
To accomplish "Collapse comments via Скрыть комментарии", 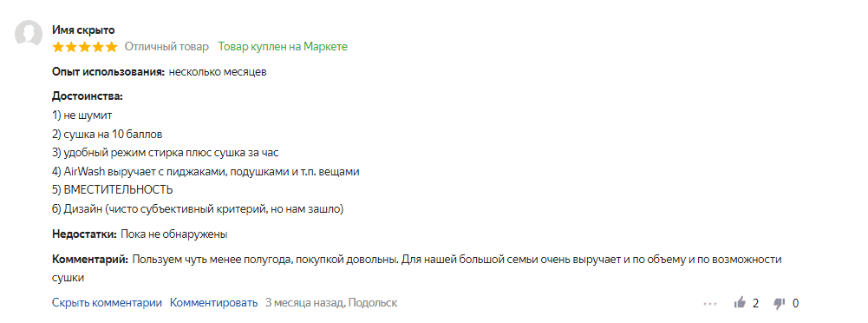I will (x=107, y=303).
